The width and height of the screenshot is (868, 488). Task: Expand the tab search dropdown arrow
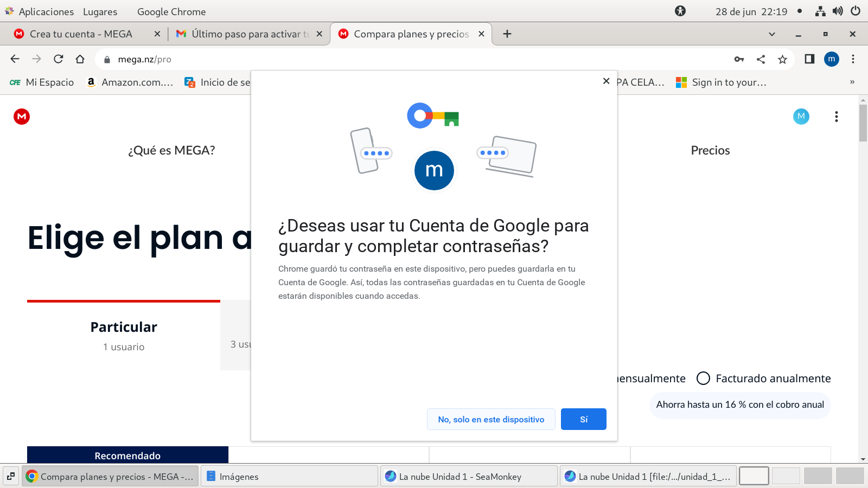771,34
